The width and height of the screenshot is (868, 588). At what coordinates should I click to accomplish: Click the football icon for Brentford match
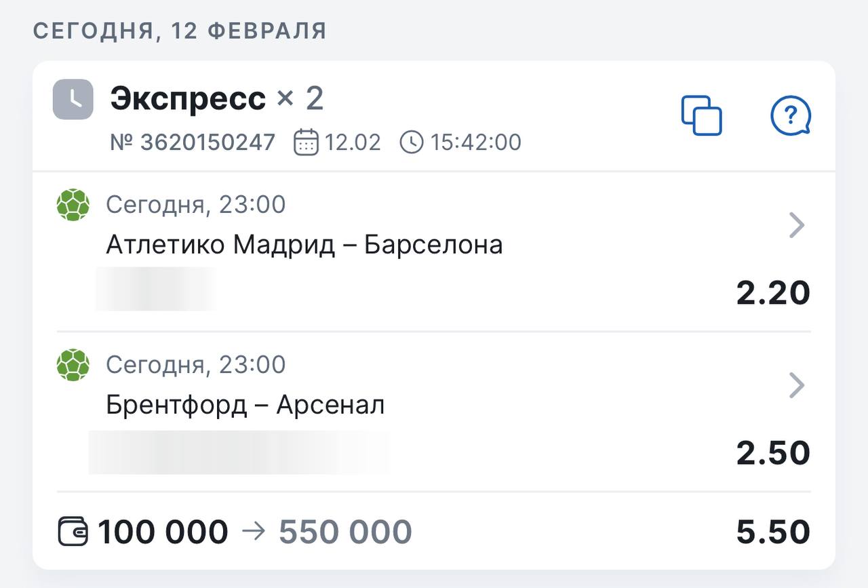point(73,365)
